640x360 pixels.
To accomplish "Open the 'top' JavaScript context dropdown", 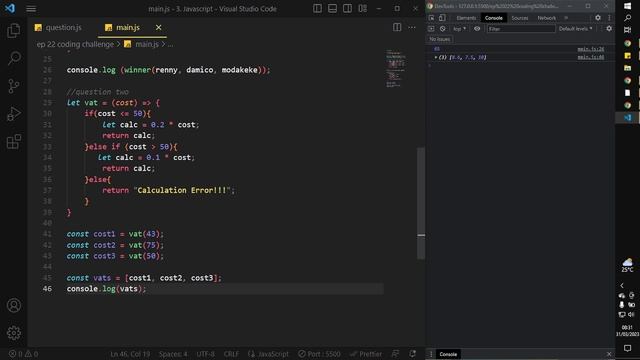I will [x=459, y=29].
